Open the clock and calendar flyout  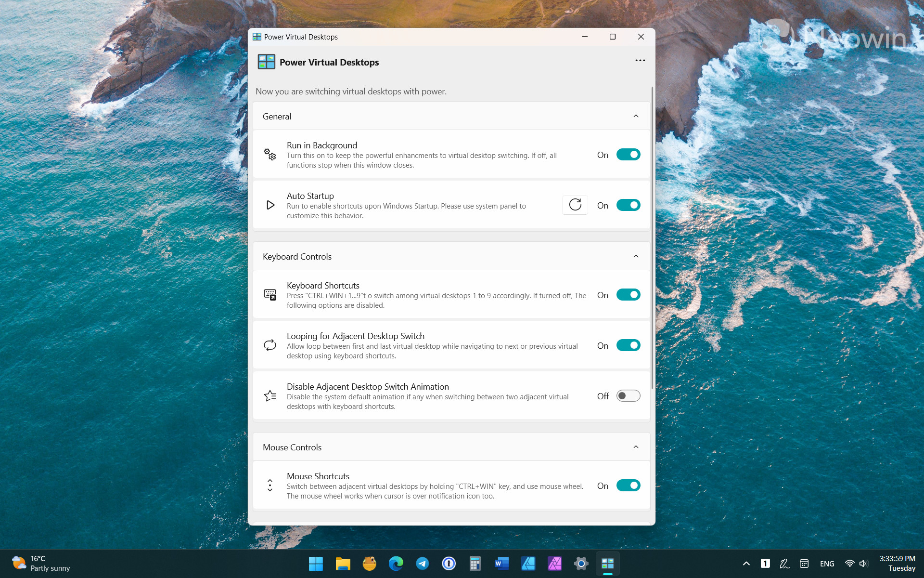pos(897,564)
